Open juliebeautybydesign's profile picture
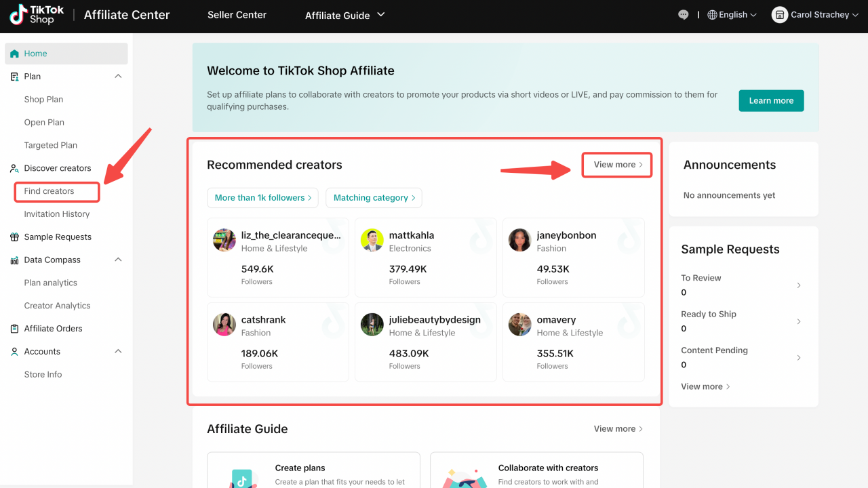The height and width of the screenshot is (488, 868). point(372,325)
